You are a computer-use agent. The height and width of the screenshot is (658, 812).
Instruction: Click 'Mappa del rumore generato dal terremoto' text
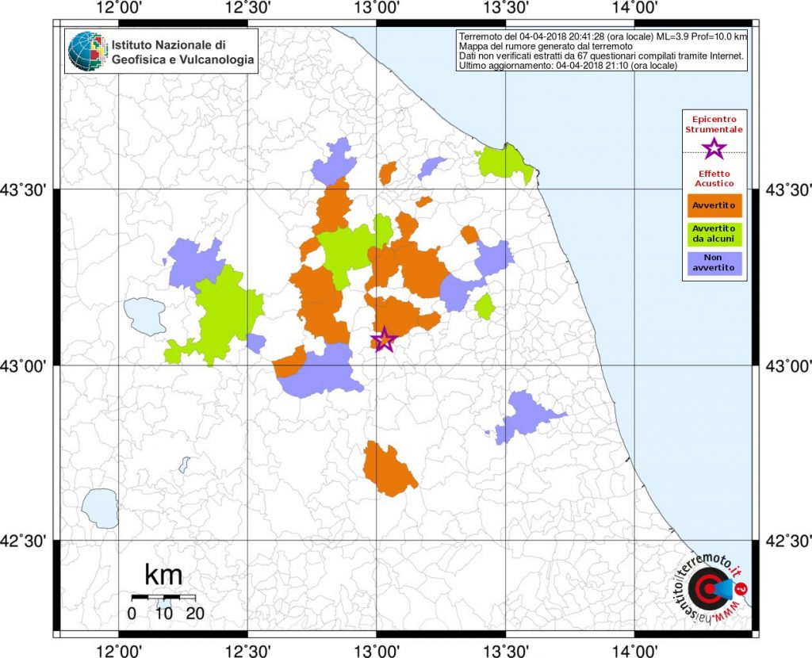[546, 47]
